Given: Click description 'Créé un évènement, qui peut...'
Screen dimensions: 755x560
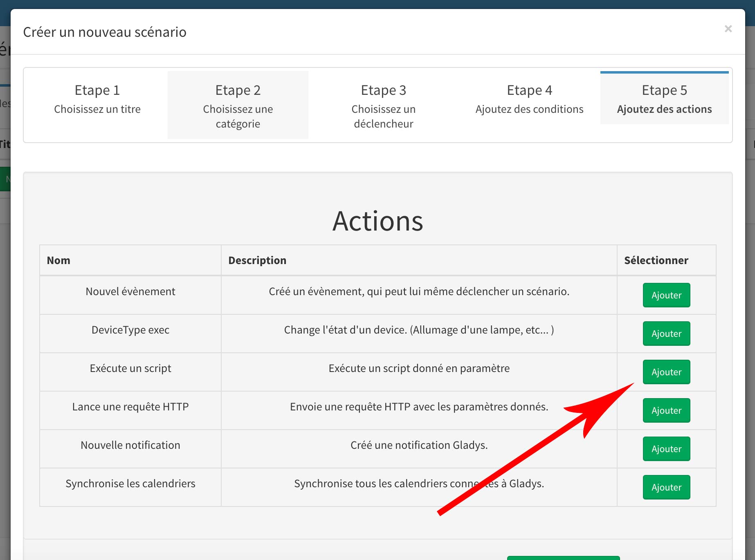Looking at the screenshot, I should [x=419, y=291].
